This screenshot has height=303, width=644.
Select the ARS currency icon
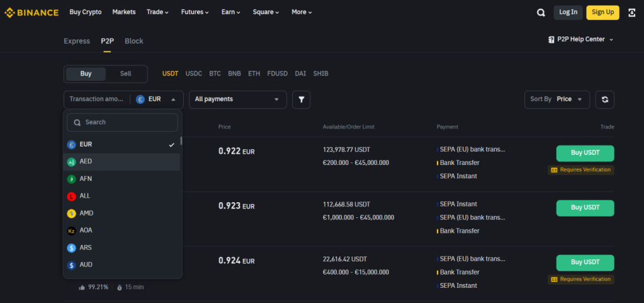[x=72, y=248]
